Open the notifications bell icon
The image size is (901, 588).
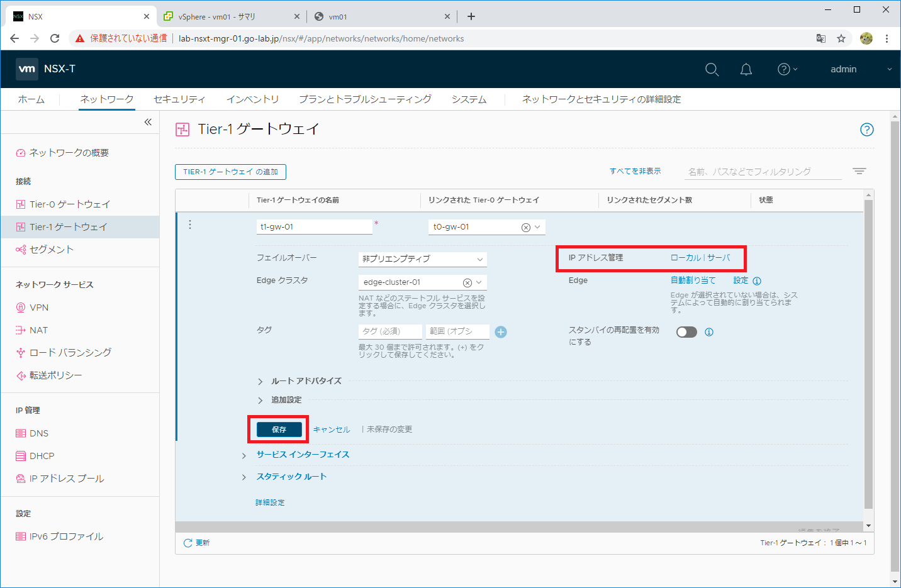tap(746, 69)
